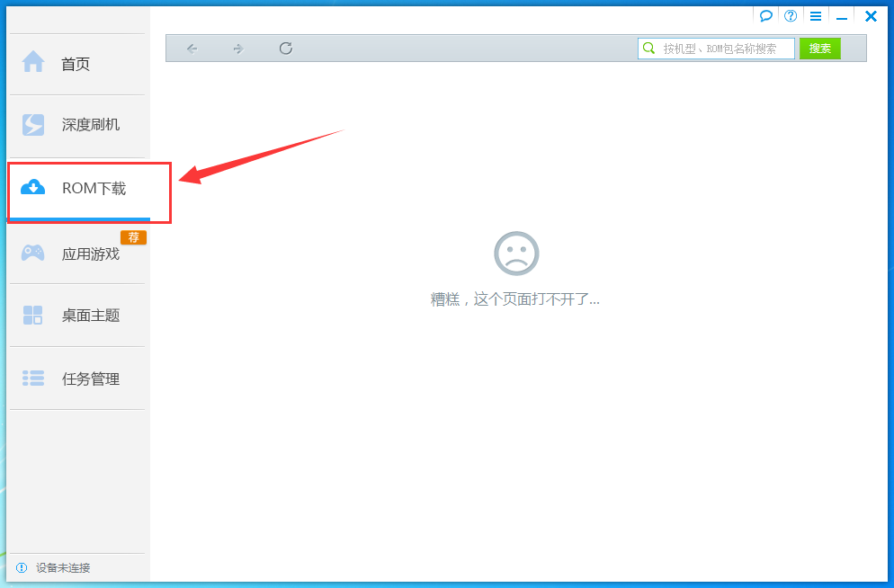Screen dimensions: 894x588
Task: Click the help question mark icon
Action: [790, 15]
